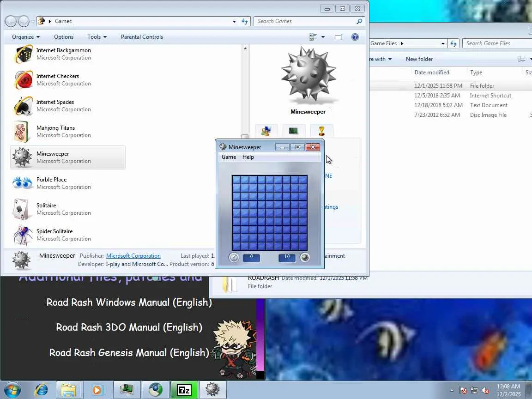Uncover the bottom-right Minesweeper grid cell
Image resolution: width=532 pixels, height=399 pixels.
tap(303, 246)
